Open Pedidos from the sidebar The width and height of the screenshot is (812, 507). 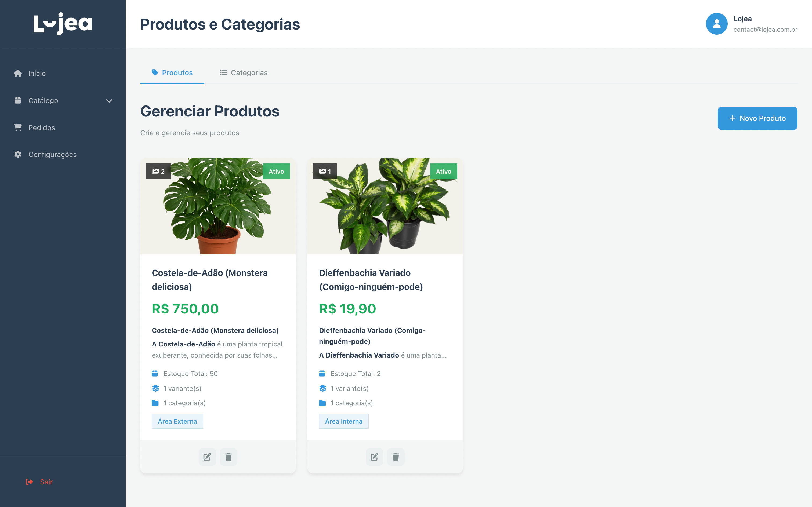(x=42, y=128)
